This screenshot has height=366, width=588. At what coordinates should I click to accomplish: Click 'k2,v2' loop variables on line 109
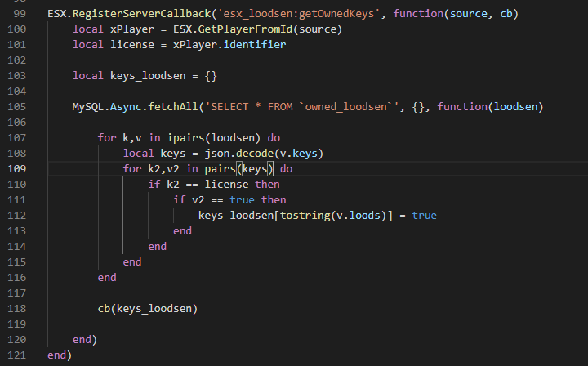(163, 169)
